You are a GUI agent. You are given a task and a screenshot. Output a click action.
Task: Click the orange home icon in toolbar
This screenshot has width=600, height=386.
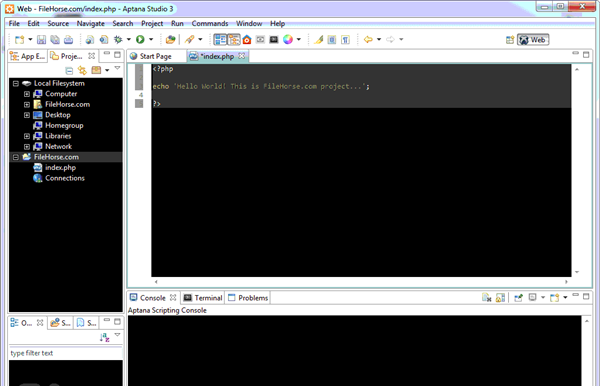click(x=247, y=39)
